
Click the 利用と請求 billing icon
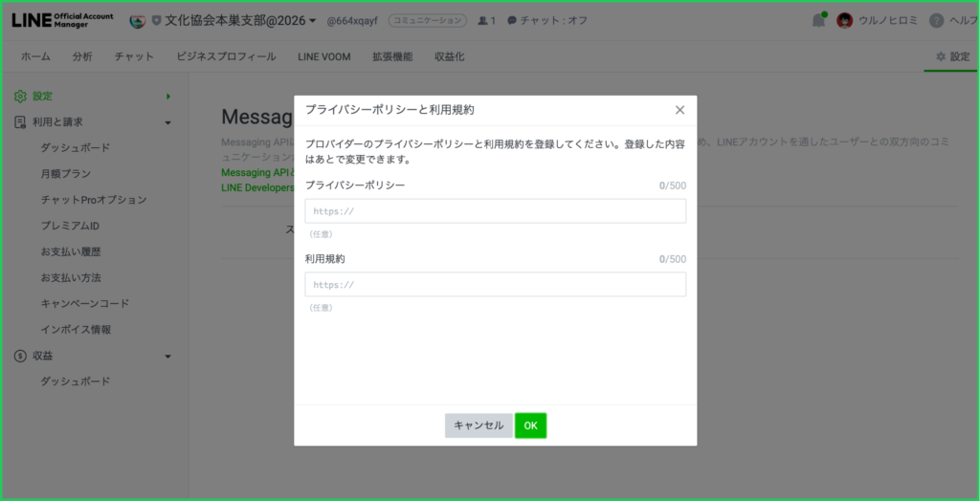(20, 122)
